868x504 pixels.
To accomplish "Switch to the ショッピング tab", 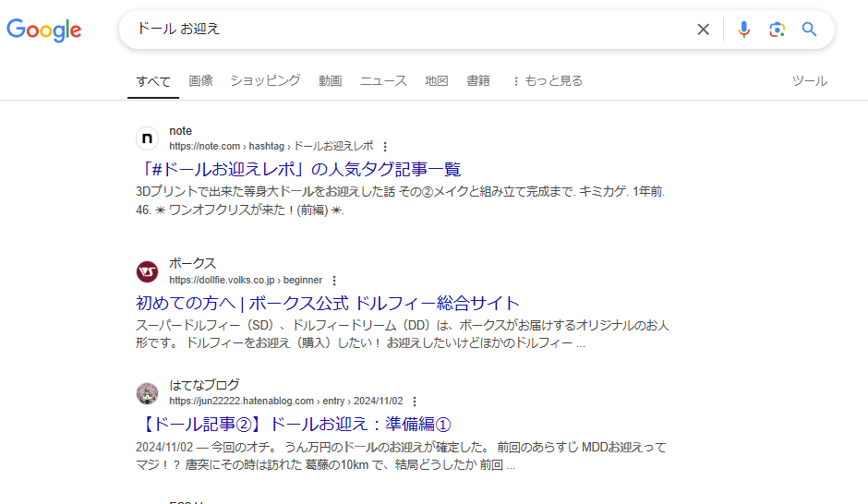I will click(x=265, y=81).
